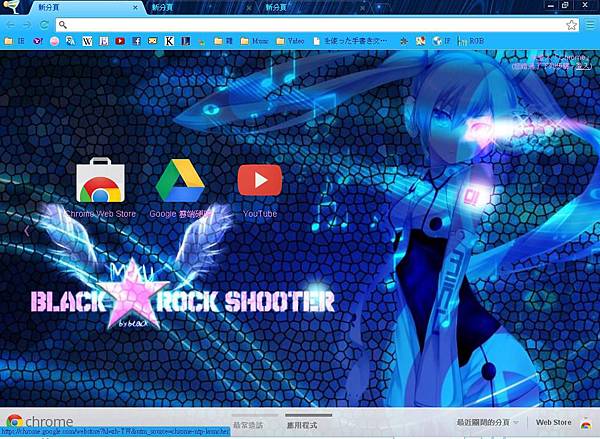This screenshot has width=600, height=439.
Task: Reload the page with the refresh icon
Action: pos(44,25)
